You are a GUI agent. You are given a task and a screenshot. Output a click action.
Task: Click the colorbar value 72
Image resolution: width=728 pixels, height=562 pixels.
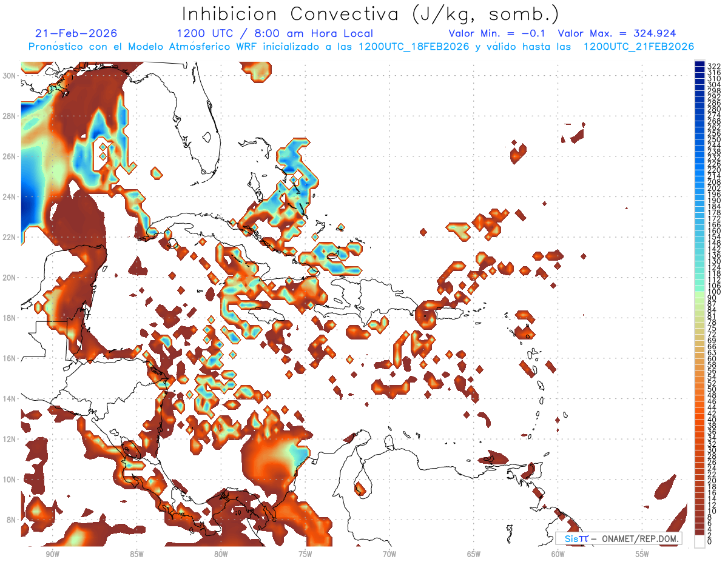tap(712, 335)
